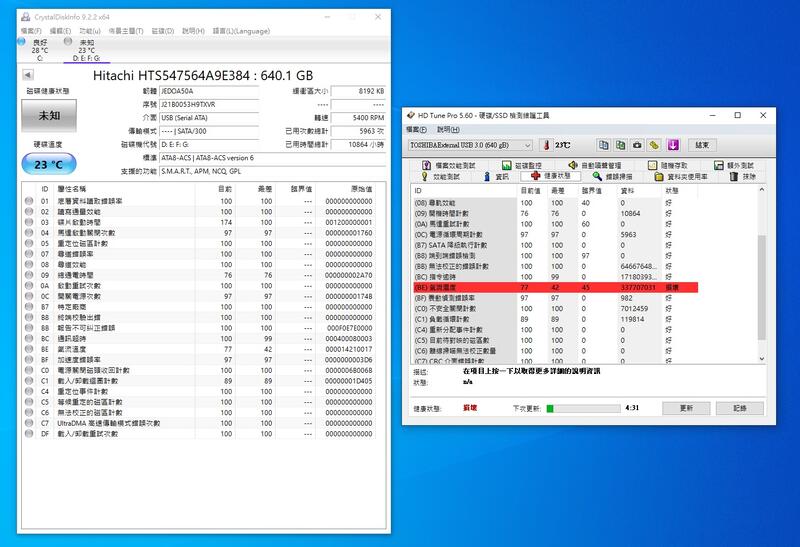
Task: Click the purple download arrow icon in HD Tune
Action: point(673,145)
